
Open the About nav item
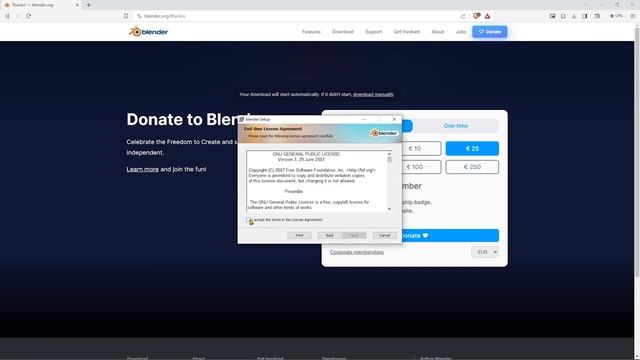tap(438, 31)
